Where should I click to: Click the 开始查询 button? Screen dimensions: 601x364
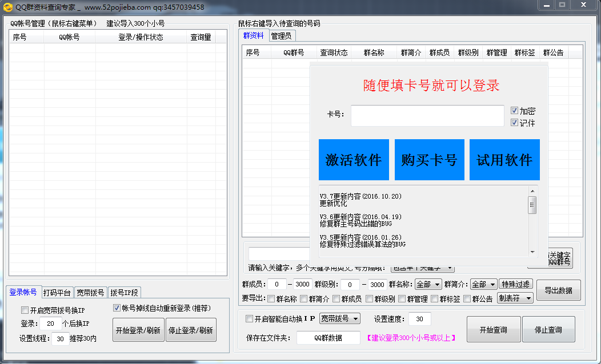pyautogui.click(x=494, y=330)
